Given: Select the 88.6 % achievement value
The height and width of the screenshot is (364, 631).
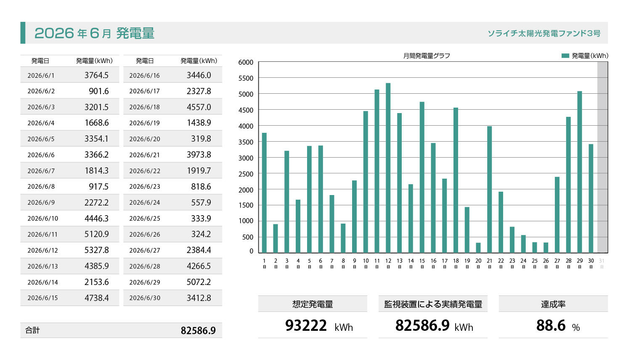Looking at the screenshot, I should click(x=558, y=326).
